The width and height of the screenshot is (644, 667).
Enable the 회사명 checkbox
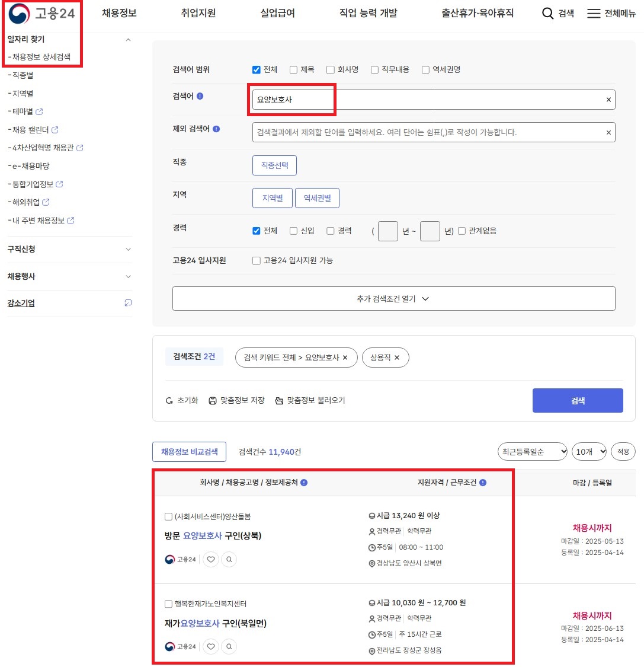tap(330, 69)
